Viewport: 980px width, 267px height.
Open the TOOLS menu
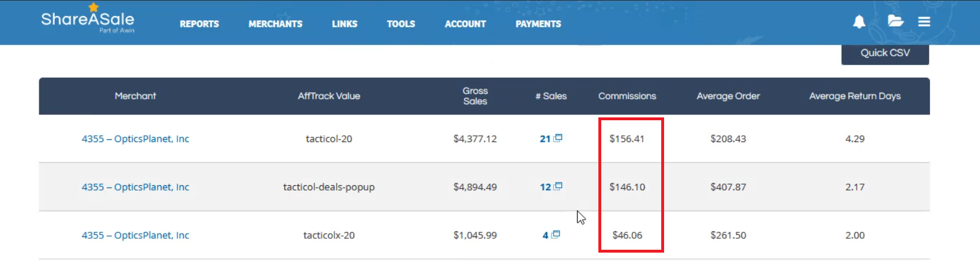401,24
